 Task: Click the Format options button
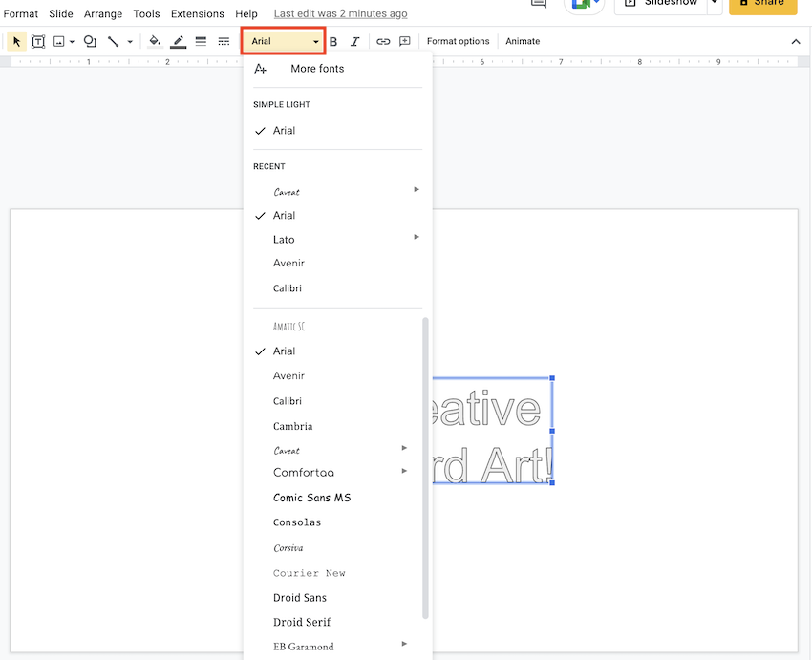point(458,41)
